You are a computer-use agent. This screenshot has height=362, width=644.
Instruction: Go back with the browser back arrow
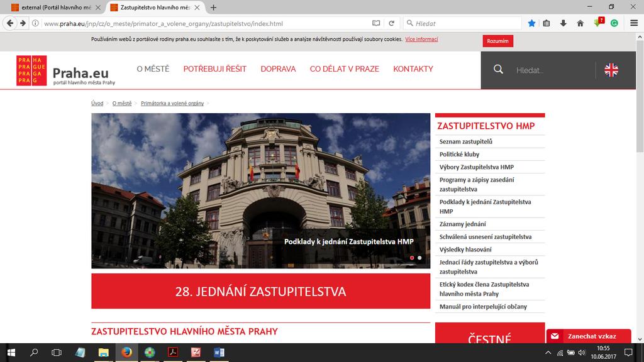pos(10,23)
